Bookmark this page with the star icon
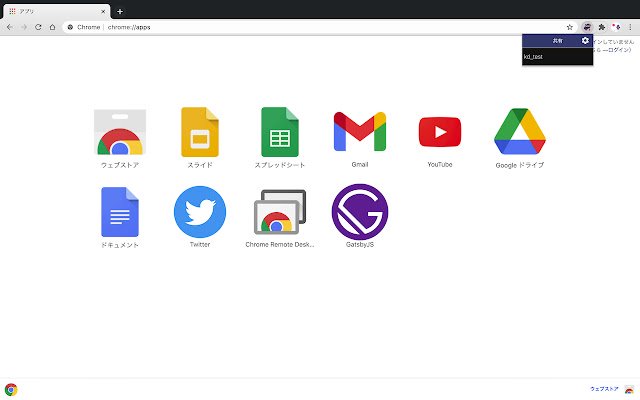This screenshot has height=400, width=640. coord(570,27)
